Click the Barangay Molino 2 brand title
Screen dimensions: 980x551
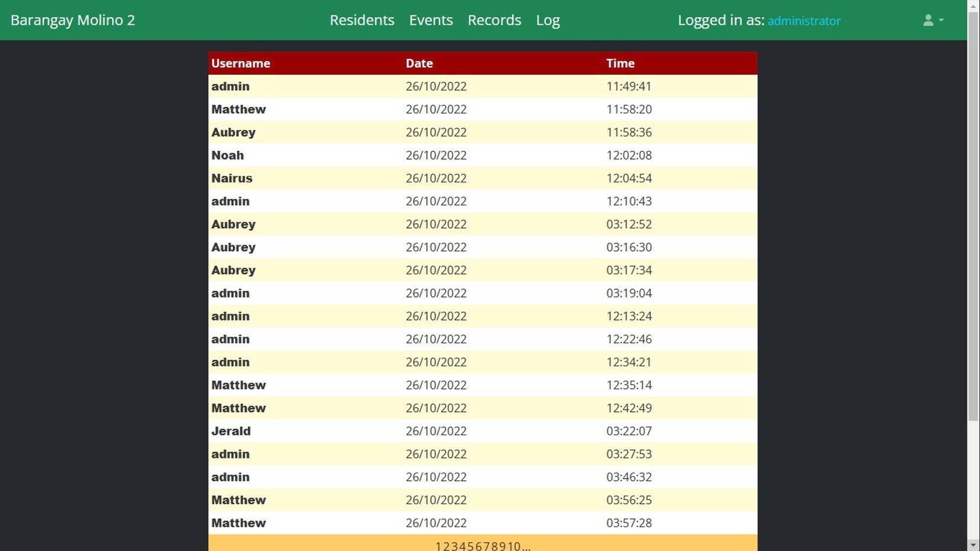pos(73,20)
